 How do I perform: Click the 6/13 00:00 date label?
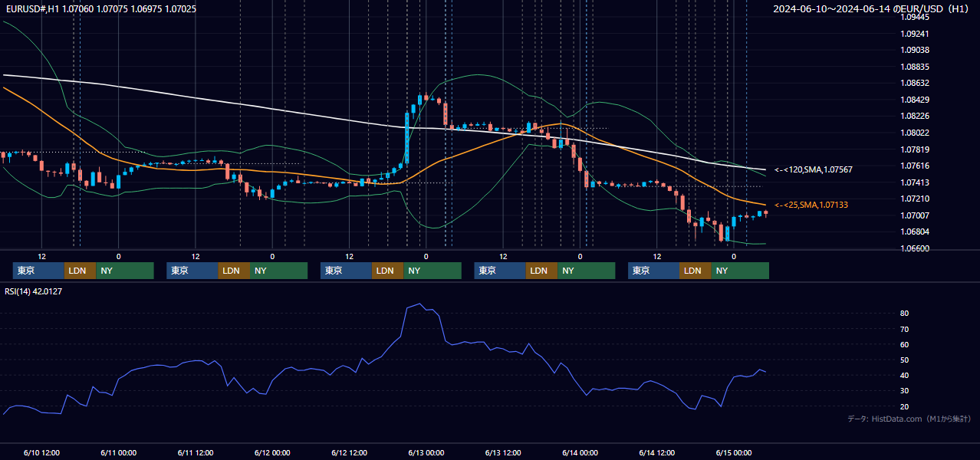426,452
